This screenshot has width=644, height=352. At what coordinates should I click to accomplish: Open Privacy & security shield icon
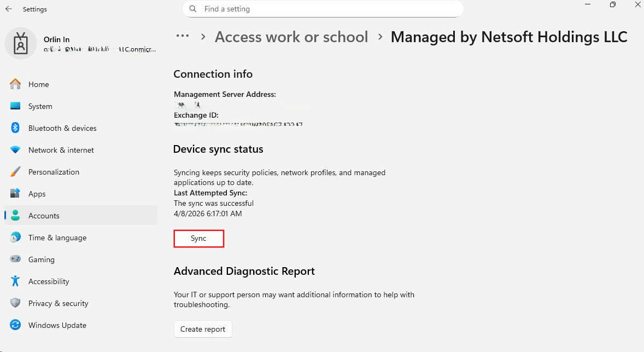(x=15, y=303)
